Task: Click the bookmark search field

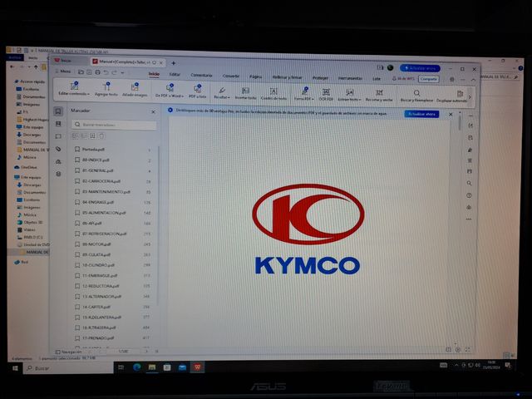Action: [x=114, y=125]
